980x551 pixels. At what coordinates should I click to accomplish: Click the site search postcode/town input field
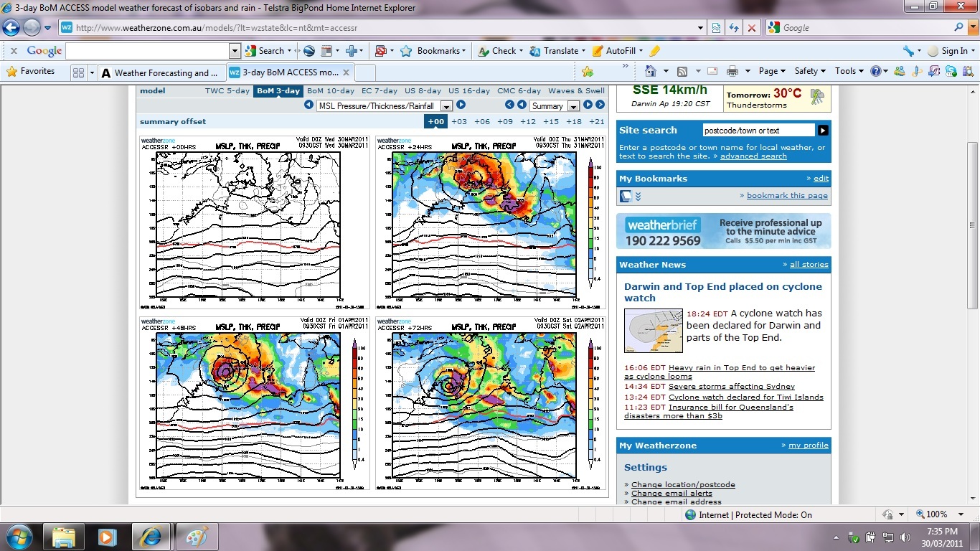[x=758, y=131]
